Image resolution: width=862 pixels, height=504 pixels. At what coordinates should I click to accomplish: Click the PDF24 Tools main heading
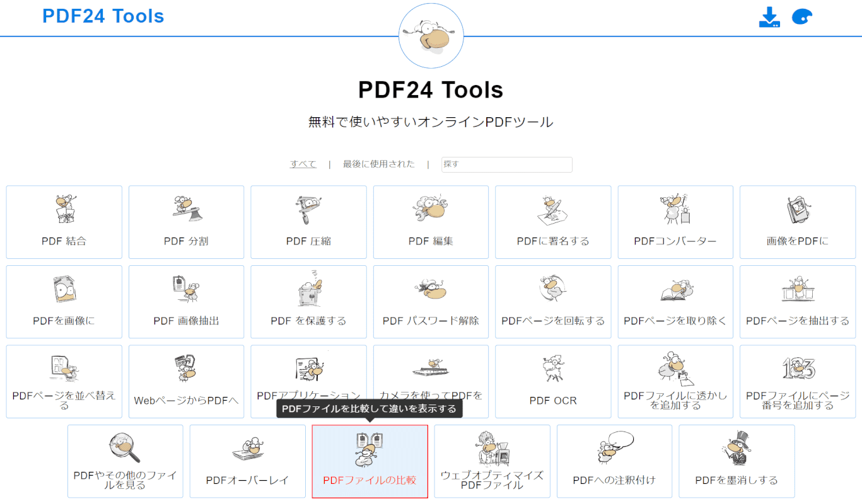[x=431, y=89]
